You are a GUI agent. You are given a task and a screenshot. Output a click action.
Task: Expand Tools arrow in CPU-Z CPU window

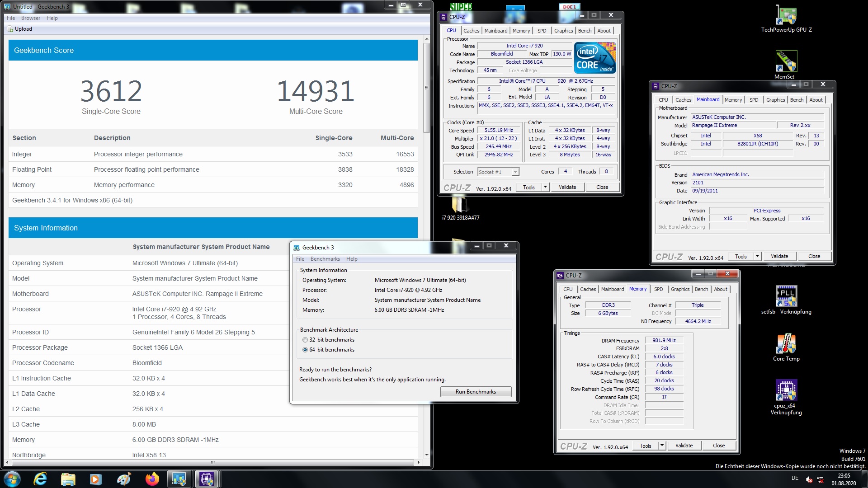point(545,187)
